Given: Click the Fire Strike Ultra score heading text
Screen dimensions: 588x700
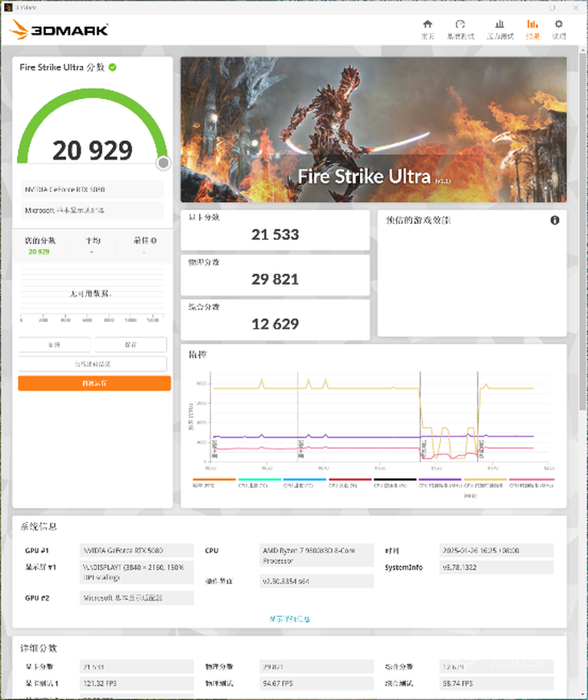Looking at the screenshot, I should 61,68.
